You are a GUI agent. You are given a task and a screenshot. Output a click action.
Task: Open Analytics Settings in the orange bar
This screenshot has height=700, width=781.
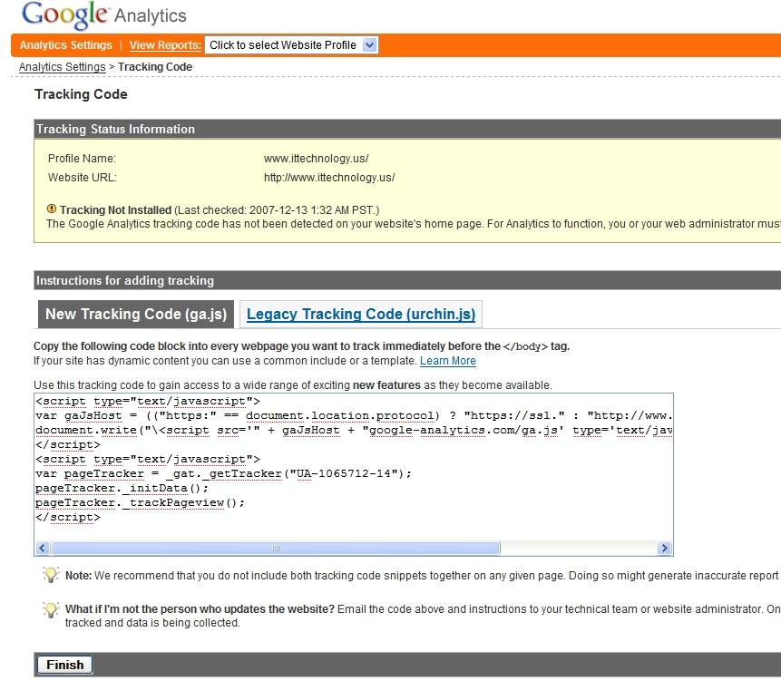[65, 45]
